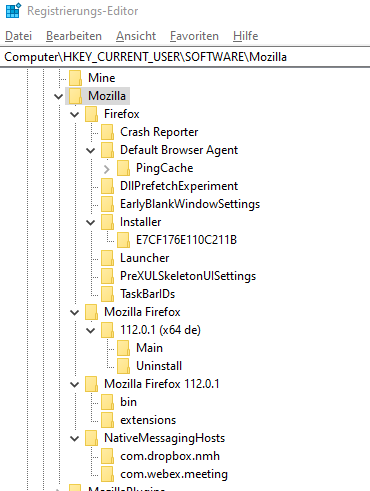Click the com.webex.meeting folder icon

pos(107,474)
